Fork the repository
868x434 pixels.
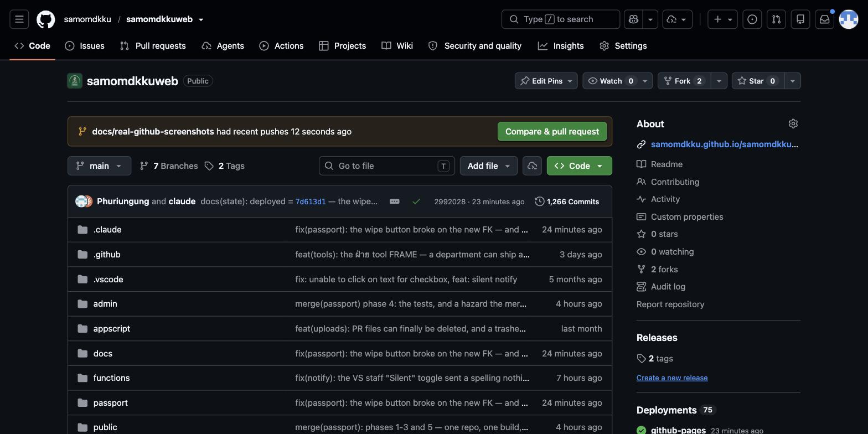684,81
